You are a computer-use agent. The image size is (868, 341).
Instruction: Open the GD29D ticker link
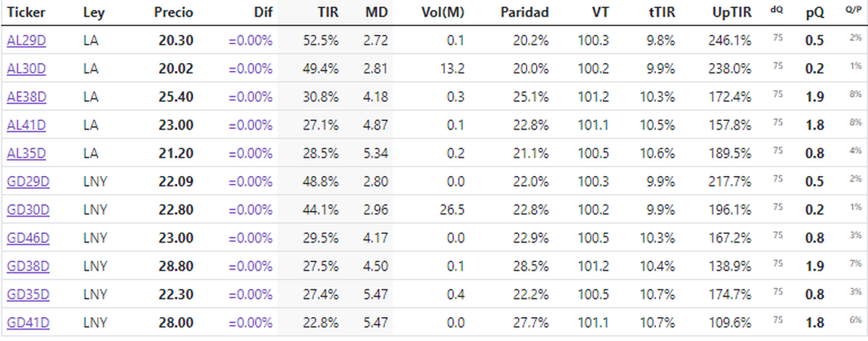pos(27,182)
